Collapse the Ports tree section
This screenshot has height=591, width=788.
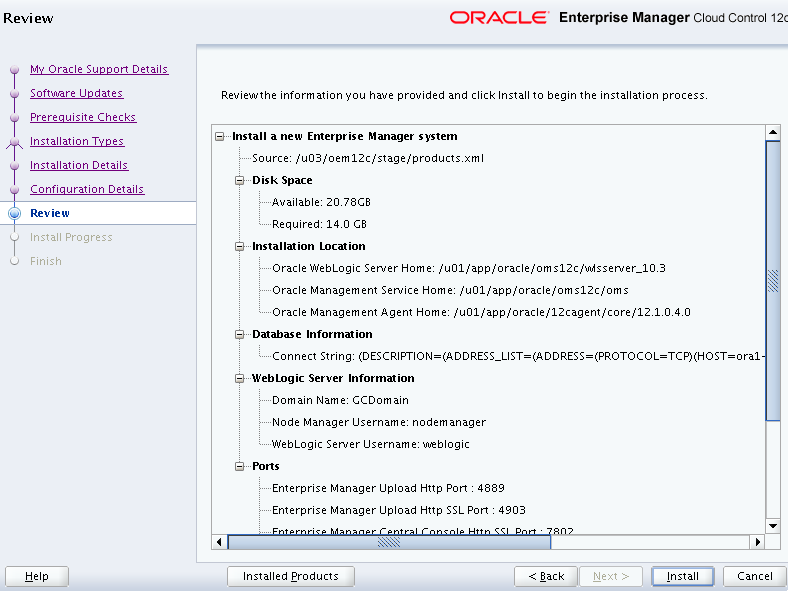pyautogui.click(x=240, y=467)
